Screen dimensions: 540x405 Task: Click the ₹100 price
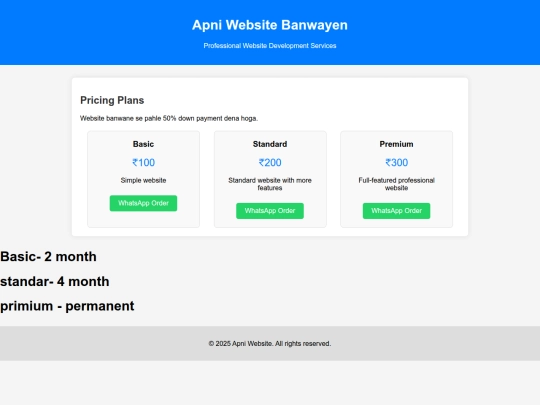coord(143,163)
